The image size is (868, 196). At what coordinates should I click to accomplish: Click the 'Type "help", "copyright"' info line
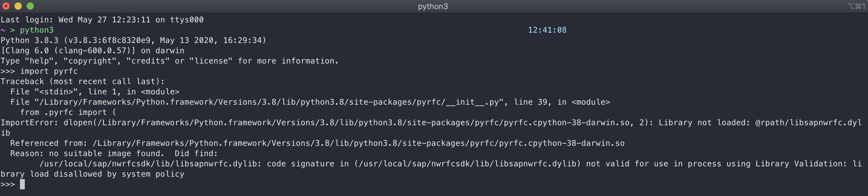169,61
